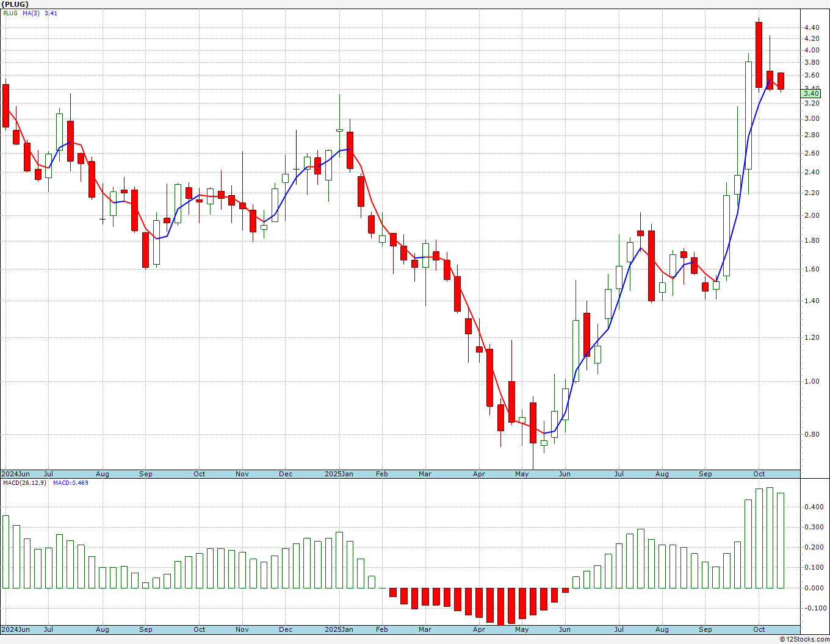The height and width of the screenshot is (644, 830).
Task: Click the 2.40 price level label
Action: click(x=812, y=172)
